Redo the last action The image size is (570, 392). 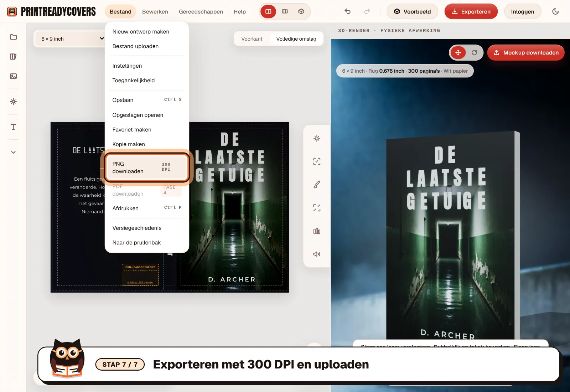coord(367,12)
